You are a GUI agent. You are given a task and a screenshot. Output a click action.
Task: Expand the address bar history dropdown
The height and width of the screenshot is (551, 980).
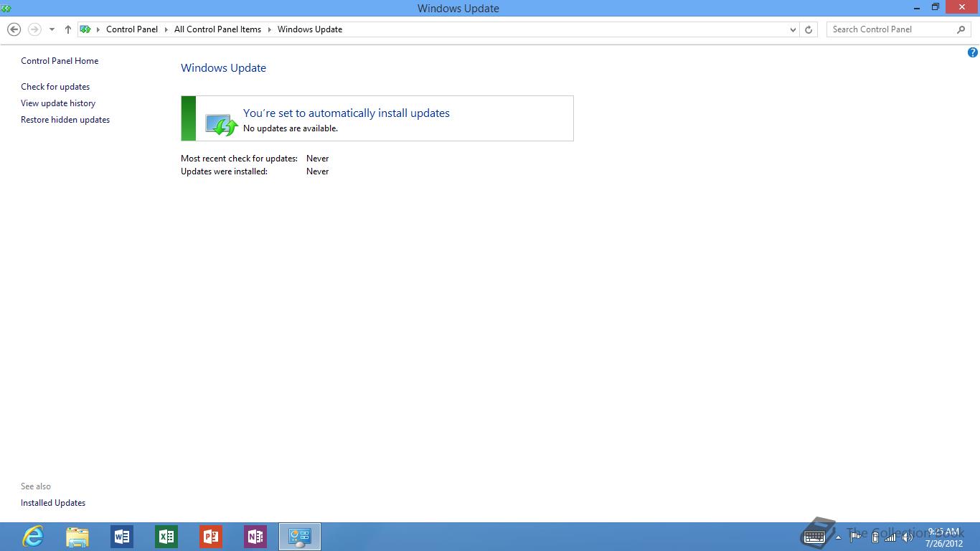[793, 29]
